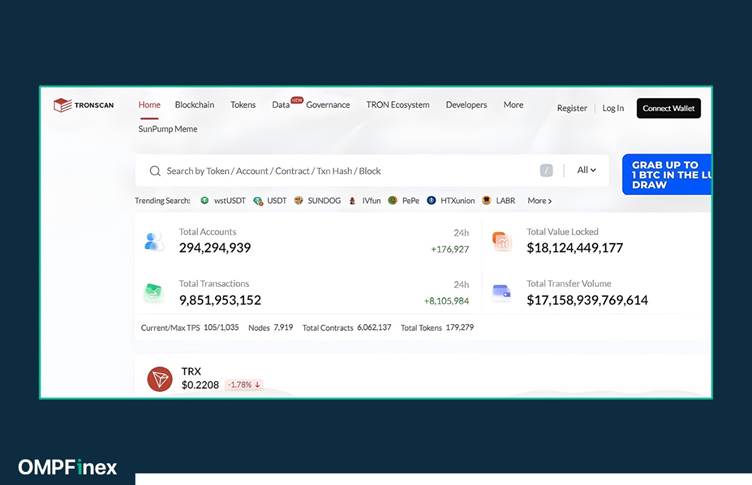Click the Grab up to 1 BTC banner
The height and width of the screenshot is (485, 752).
click(666, 174)
